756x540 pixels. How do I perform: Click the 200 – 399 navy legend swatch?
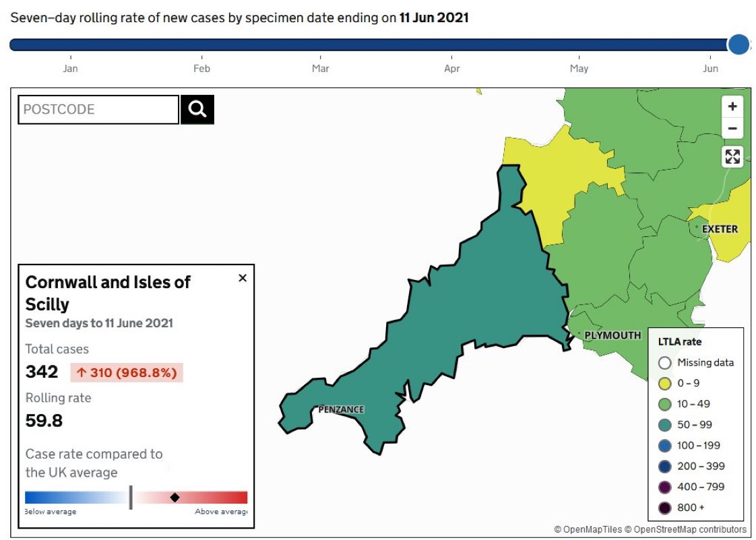665,467
